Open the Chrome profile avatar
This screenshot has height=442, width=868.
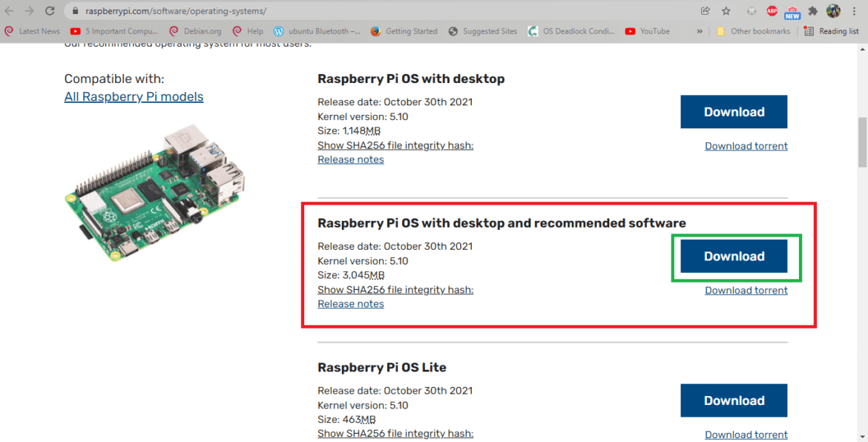coord(833,10)
